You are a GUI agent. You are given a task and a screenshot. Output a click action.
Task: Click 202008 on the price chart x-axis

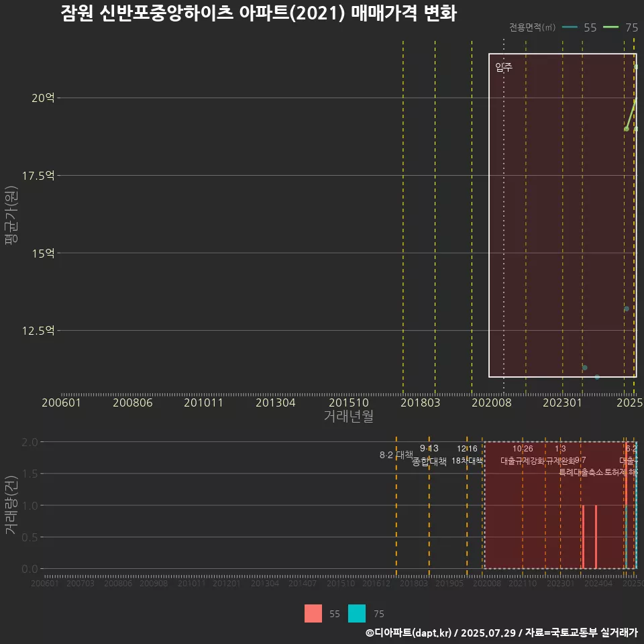(492, 402)
